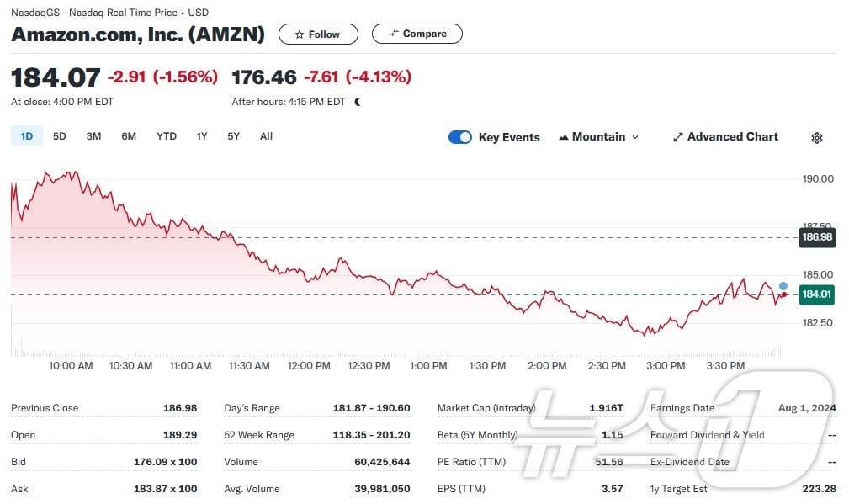The height and width of the screenshot is (504, 849).
Task: Click the after-hours moon icon
Action: [x=358, y=102]
